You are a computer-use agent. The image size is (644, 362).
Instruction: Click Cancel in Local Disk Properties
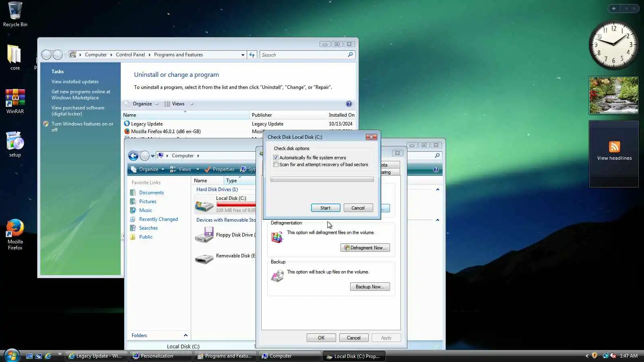(x=354, y=338)
